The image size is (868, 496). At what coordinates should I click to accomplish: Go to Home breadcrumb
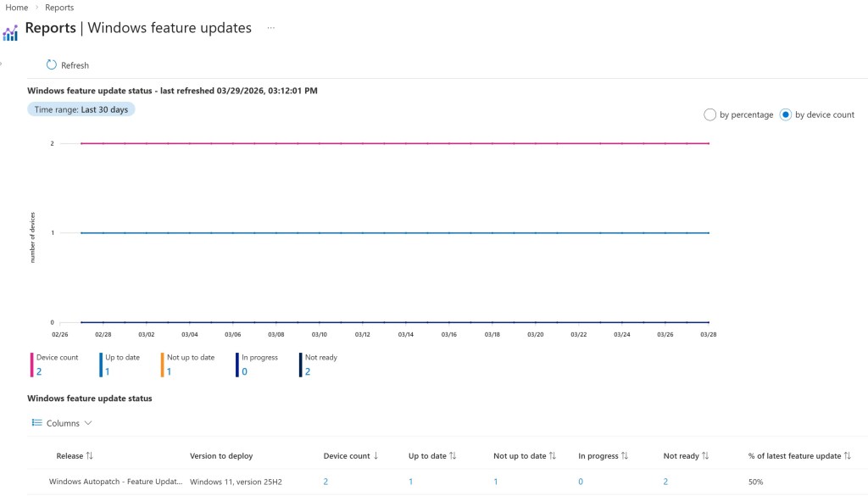coord(17,8)
